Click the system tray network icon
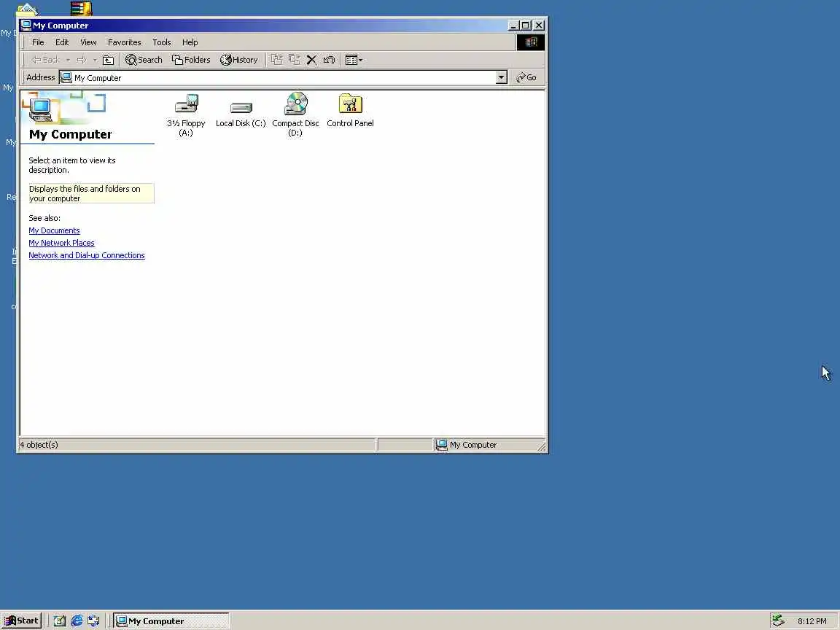This screenshot has height=630, width=840. coord(779,621)
